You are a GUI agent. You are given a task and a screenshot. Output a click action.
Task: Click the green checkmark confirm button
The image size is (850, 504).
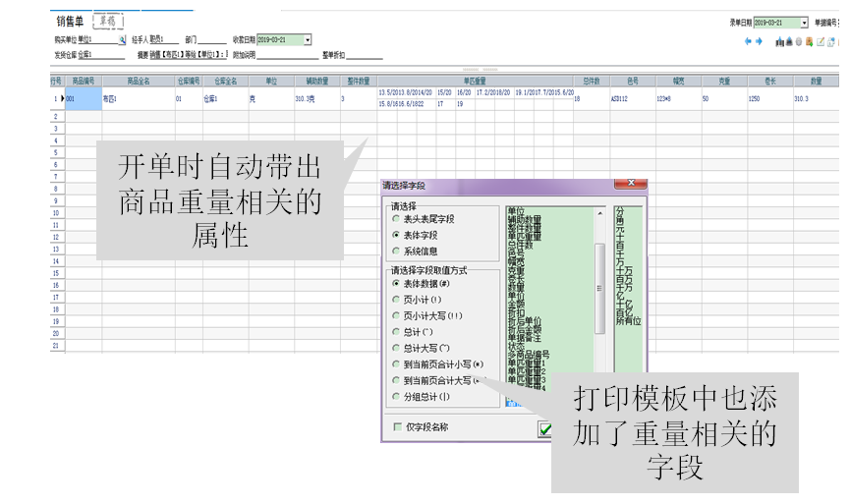[x=544, y=429]
